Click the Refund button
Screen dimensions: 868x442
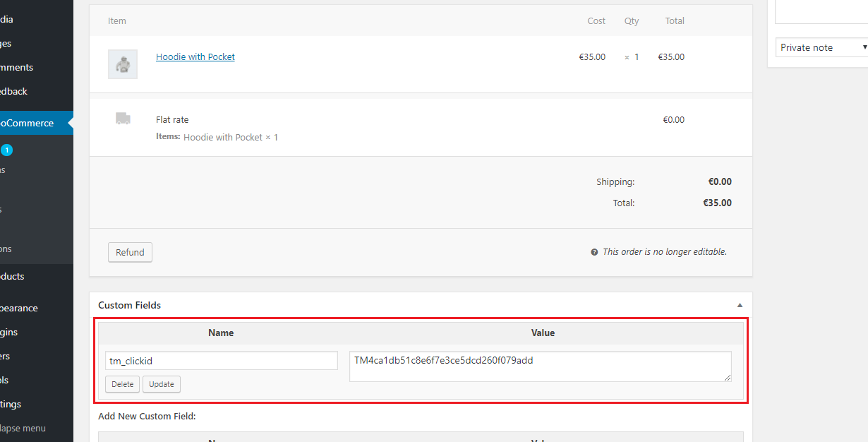click(130, 252)
